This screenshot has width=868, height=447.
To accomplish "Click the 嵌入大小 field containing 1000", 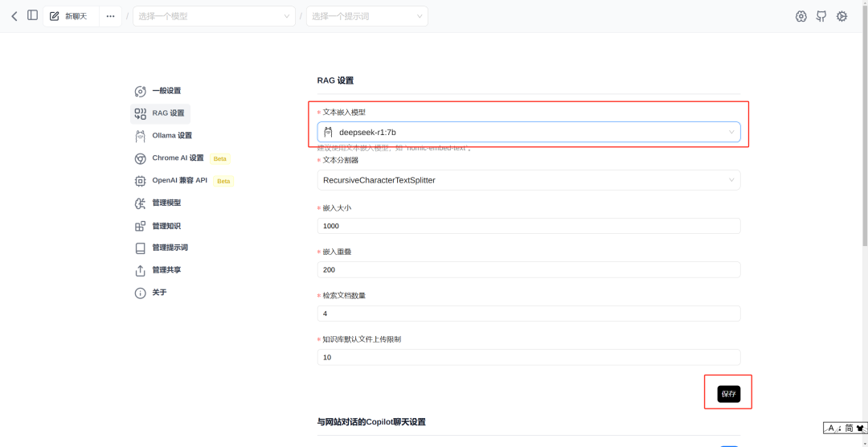I will click(x=529, y=226).
